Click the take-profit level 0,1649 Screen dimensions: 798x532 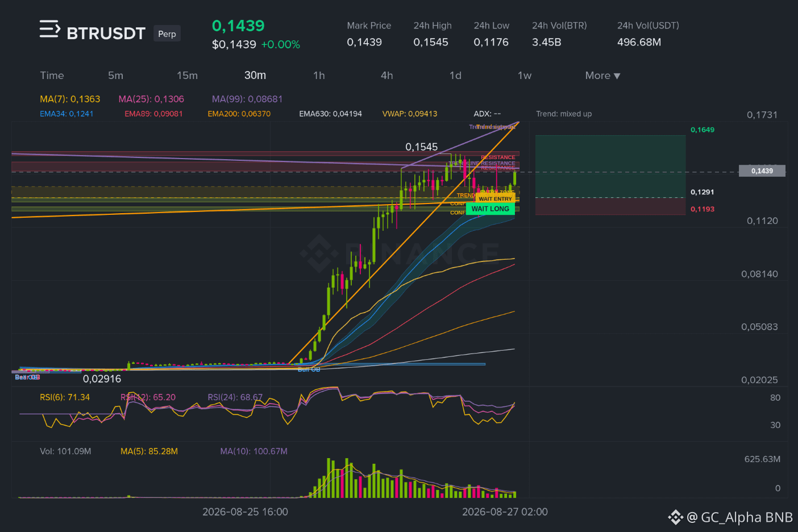pos(703,130)
